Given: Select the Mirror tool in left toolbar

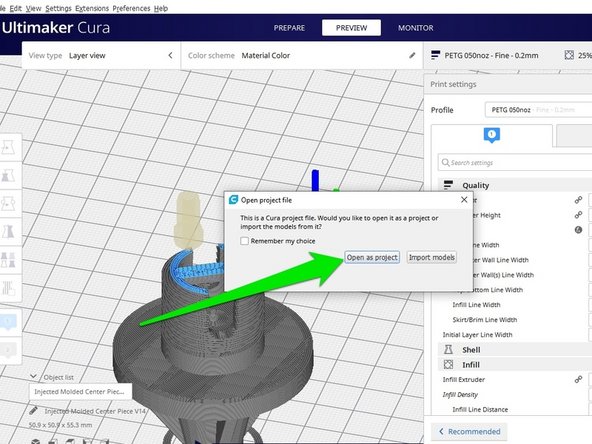Looking at the screenshot, I should pyautogui.click(x=8, y=231).
